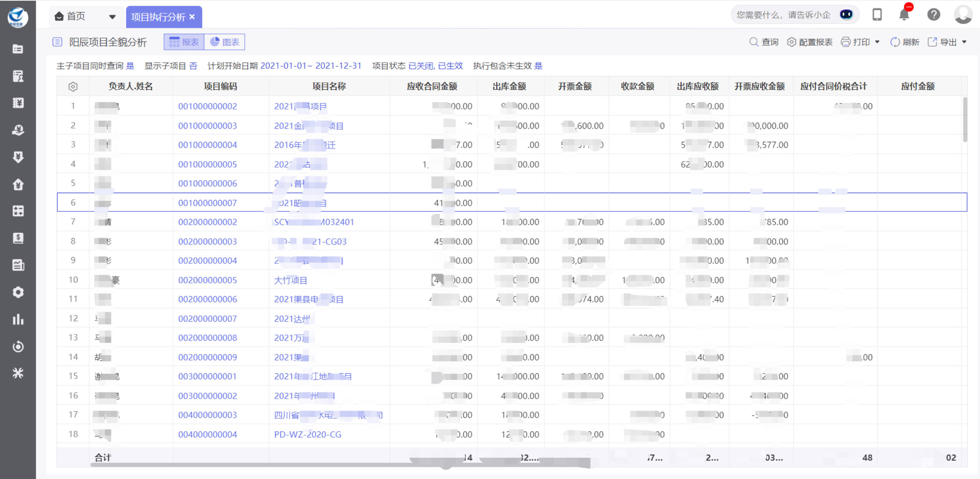
Task: Open 配置报表 report configuration
Action: coord(810,42)
